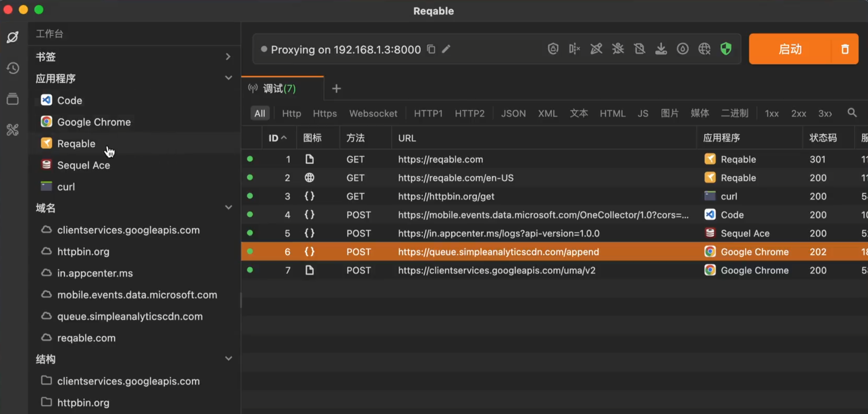Viewport: 868px width, 414px height.
Task: Select request https://clientservices.googleapis.com/uma/v2 row
Action: click(555, 270)
